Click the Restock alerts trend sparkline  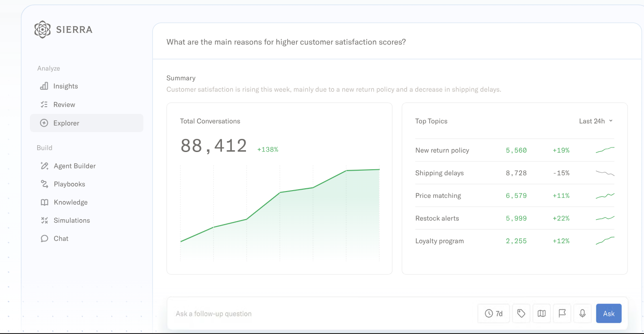coord(605,218)
